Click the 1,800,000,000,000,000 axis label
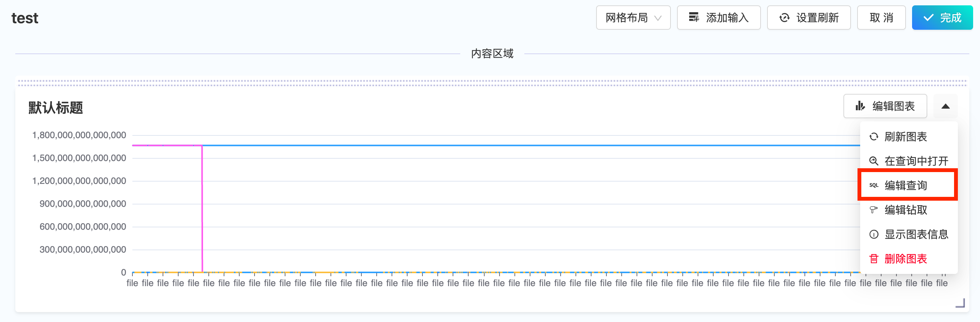 pyautogui.click(x=79, y=135)
